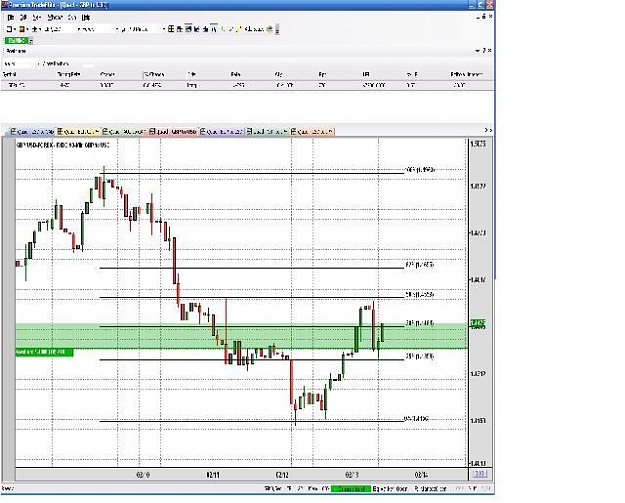The width and height of the screenshot is (625, 503).
Task: Switch to the seventh chart tab
Action: [x=312, y=132]
